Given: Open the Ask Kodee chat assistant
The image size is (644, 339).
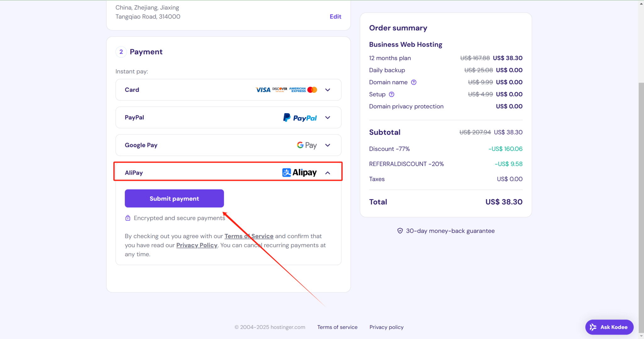Looking at the screenshot, I should point(609,327).
